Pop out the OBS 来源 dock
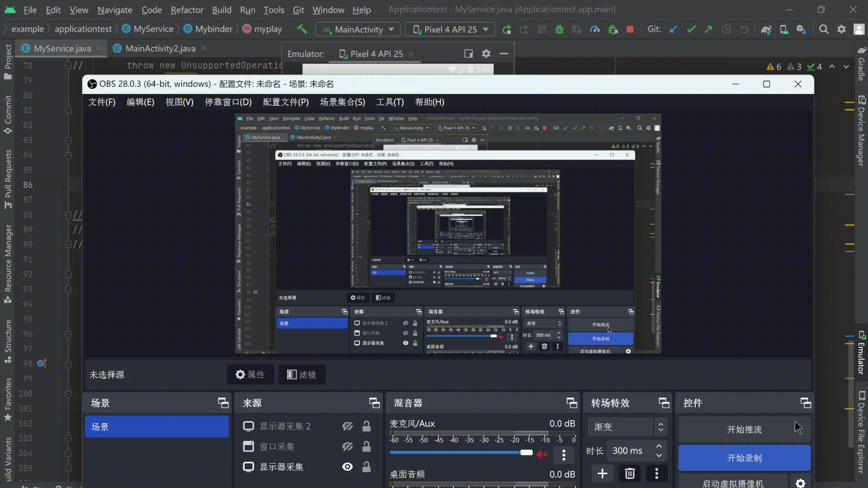Screen dimensions: 868x488 point(374,403)
